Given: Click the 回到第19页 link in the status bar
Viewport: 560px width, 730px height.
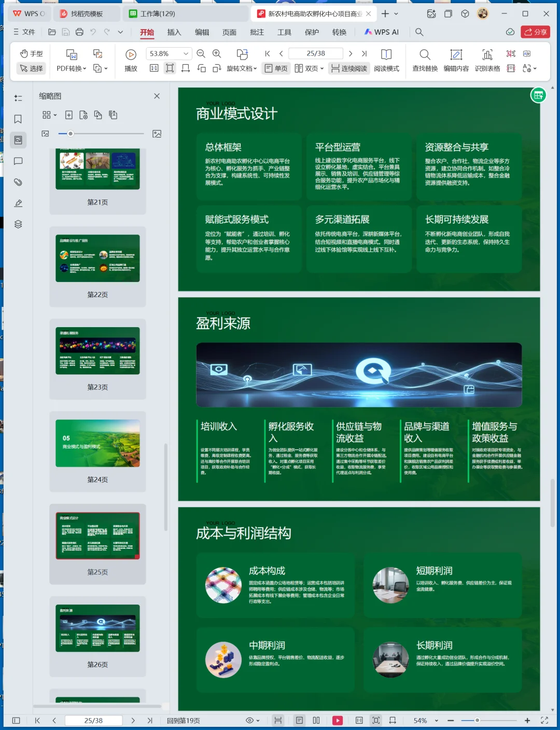Looking at the screenshot, I should (x=181, y=720).
